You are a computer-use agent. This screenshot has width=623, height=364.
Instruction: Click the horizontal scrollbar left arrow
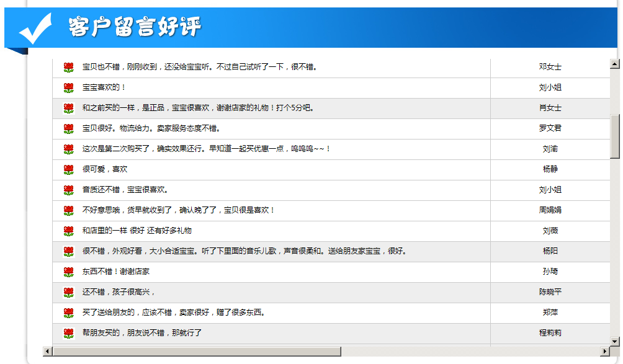pos(47,352)
